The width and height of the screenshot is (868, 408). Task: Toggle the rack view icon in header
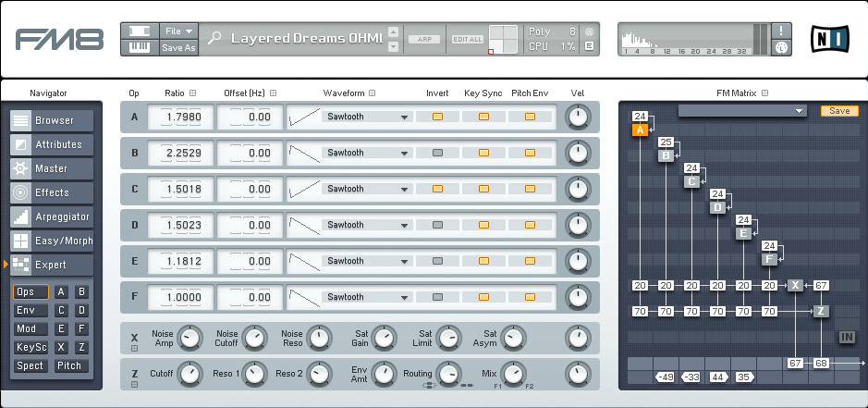click(140, 31)
